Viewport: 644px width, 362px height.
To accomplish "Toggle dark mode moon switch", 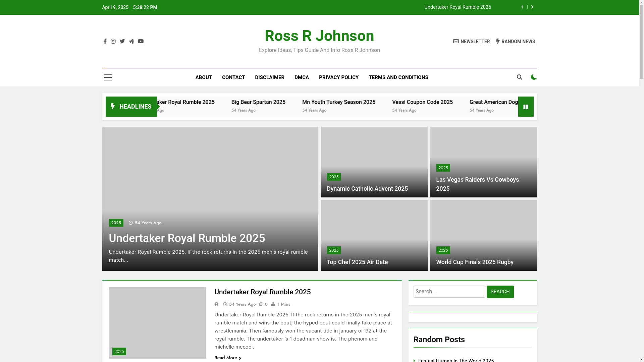I will pos(534,77).
